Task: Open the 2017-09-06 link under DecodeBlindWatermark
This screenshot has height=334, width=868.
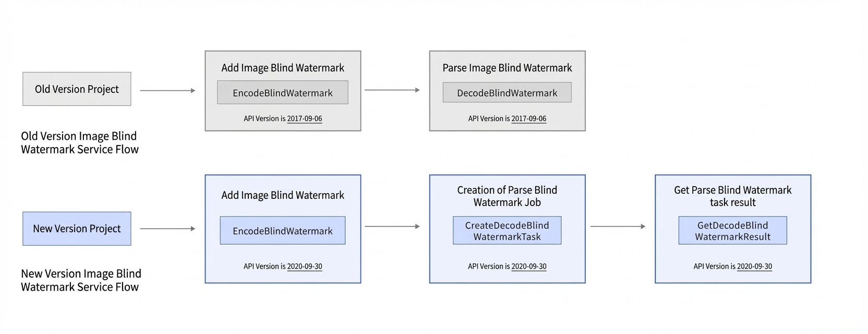Action: (x=529, y=118)
